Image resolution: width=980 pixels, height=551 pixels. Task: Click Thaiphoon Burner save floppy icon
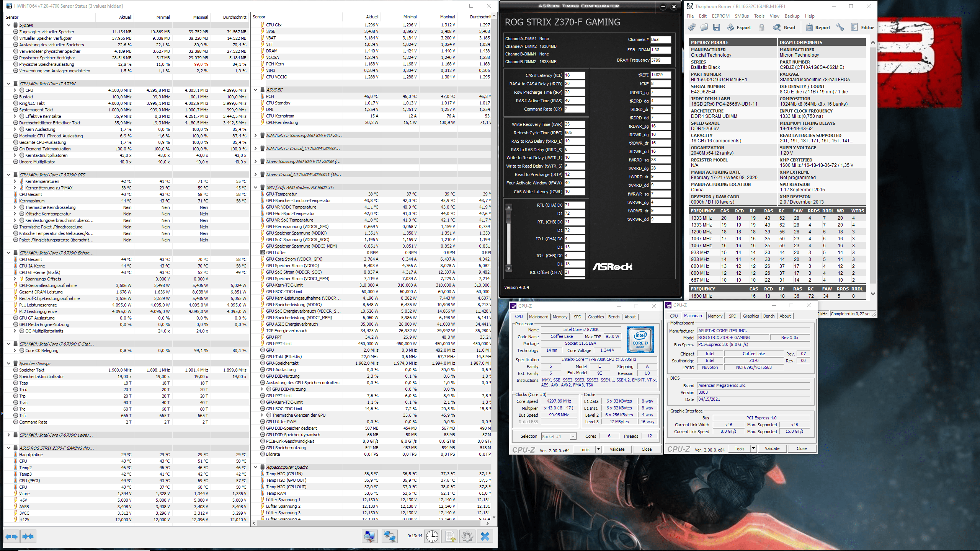[717, 28]
